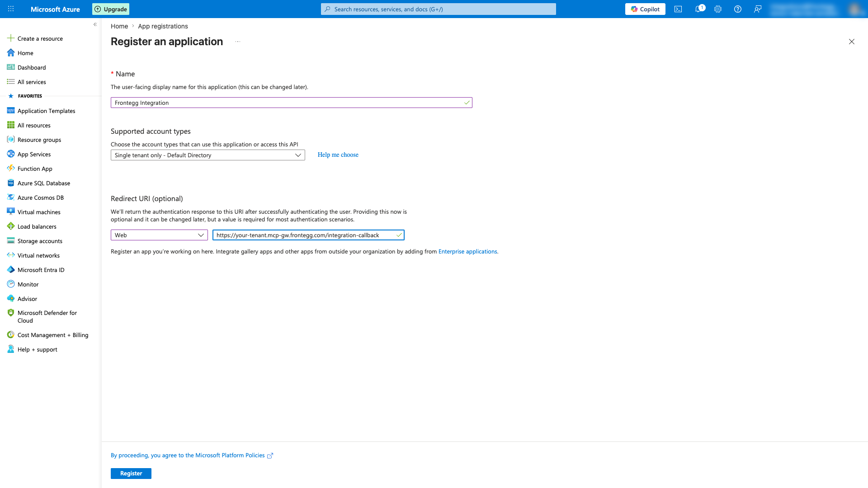Open the Azure portal waffle menu
The height and width of the screenshot is (488, 868).
click(x=11, y=9)
